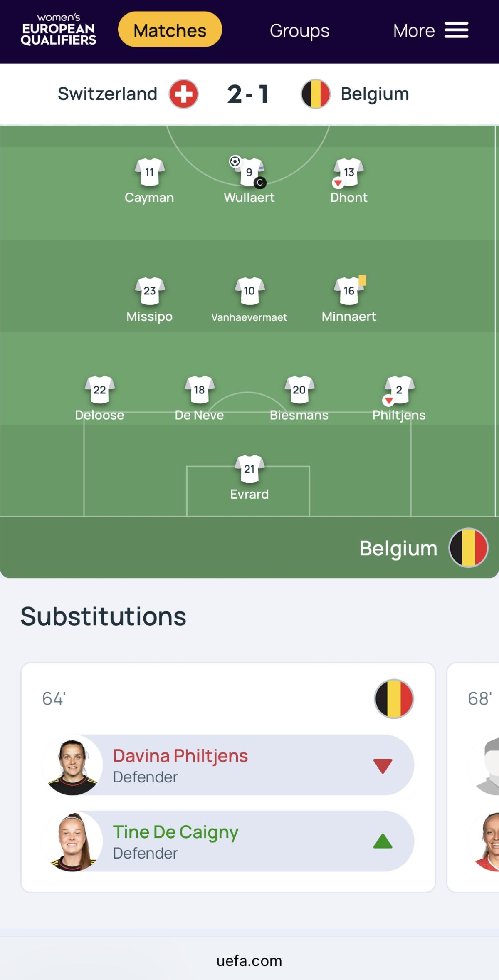This screenshot has height=980, width=499.
Task: Open Davina Philtjens player link
Action: 180,756
